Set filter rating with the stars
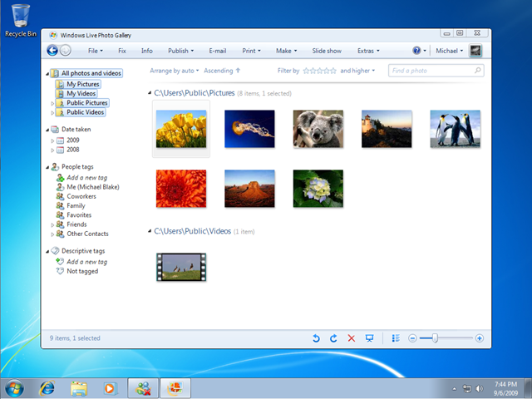532x399 pixels. [319, 71]
